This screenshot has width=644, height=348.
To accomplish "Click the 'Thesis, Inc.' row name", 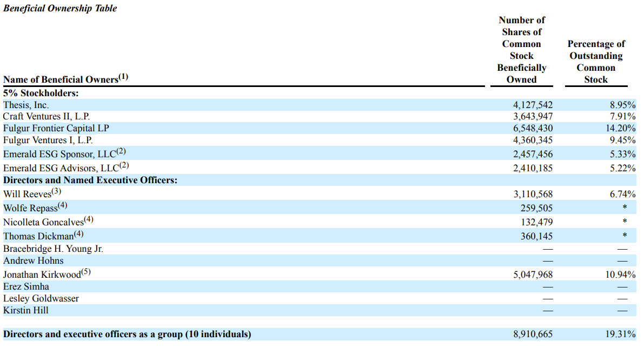I will 26,105.
